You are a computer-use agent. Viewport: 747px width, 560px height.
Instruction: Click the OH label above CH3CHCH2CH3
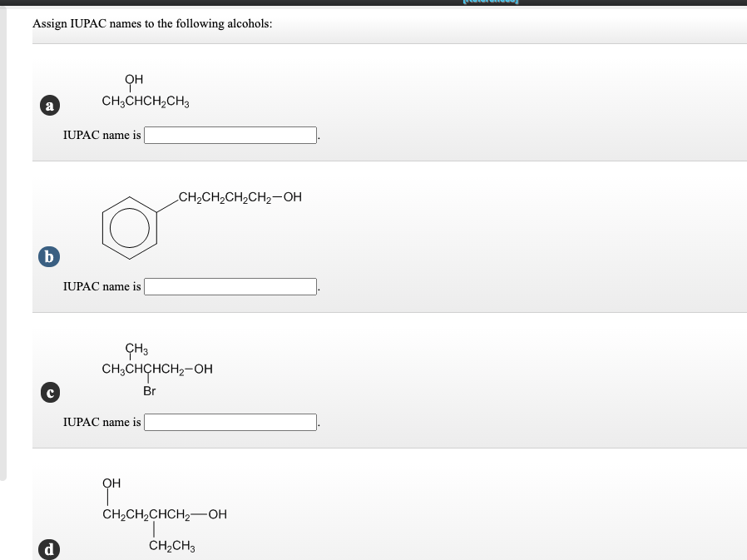132,79
